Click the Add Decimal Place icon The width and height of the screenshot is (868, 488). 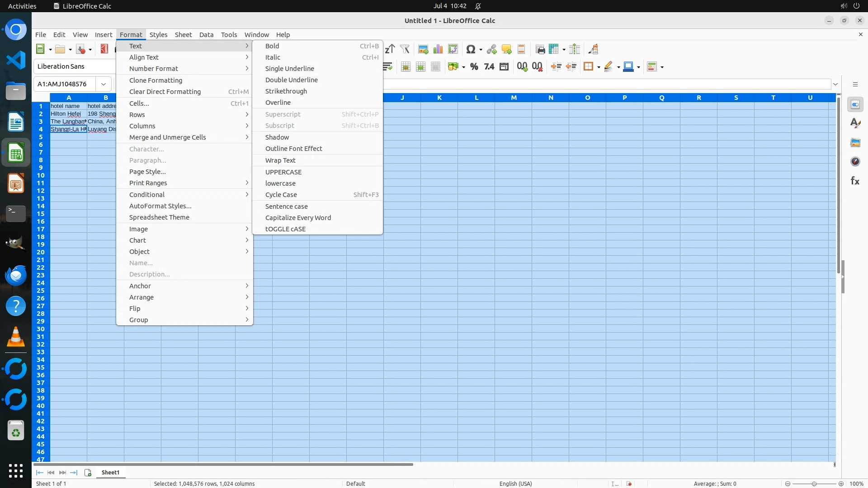(x=522, y=67)
